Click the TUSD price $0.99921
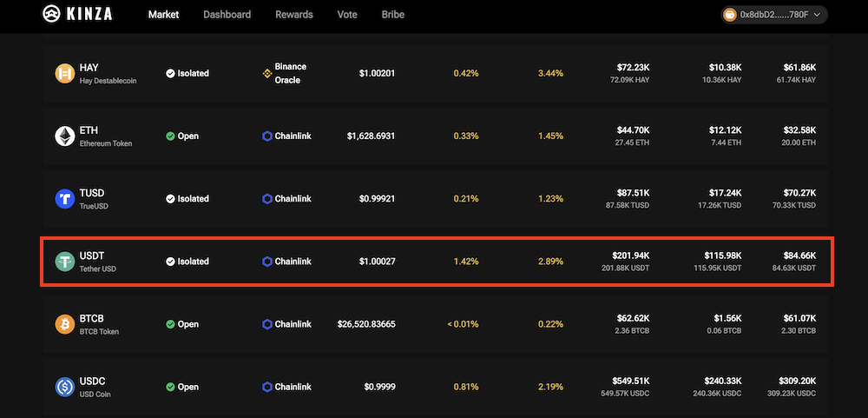This screenshot has width=868, height=418. [x=377, y=198]
